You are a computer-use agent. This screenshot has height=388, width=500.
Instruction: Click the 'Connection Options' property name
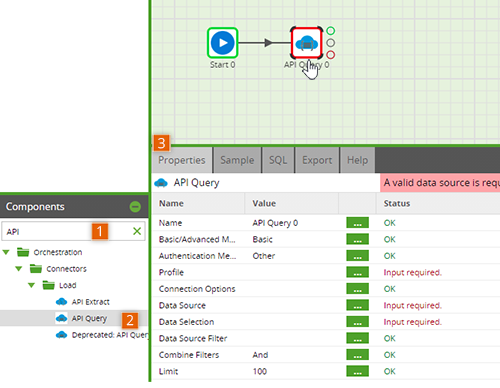click(x=197, y=289)
